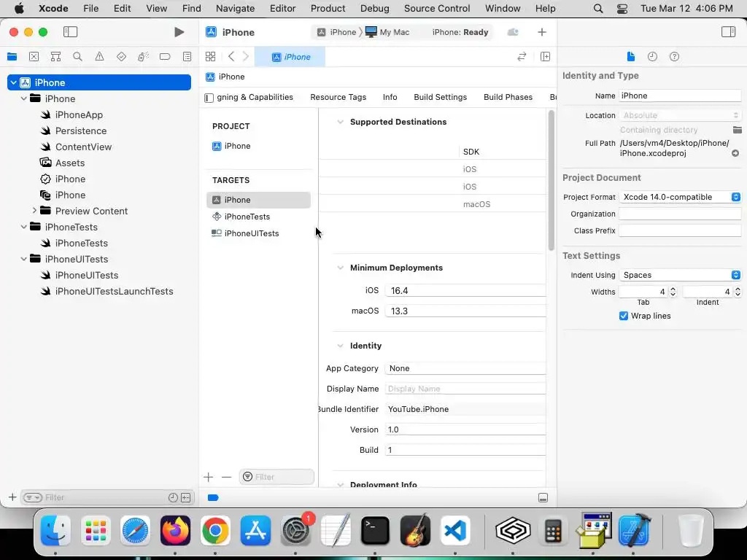Add a new target with plus

(x=208, y=477)
